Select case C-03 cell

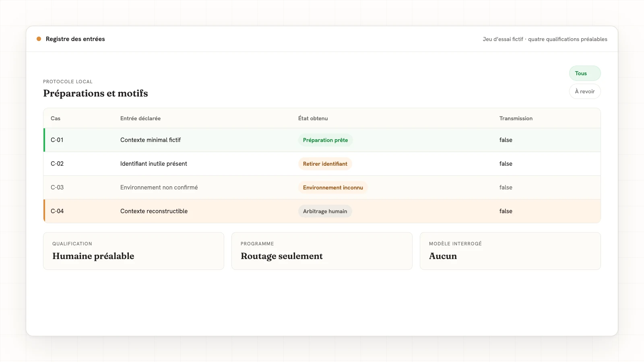(x=57, y=187)
